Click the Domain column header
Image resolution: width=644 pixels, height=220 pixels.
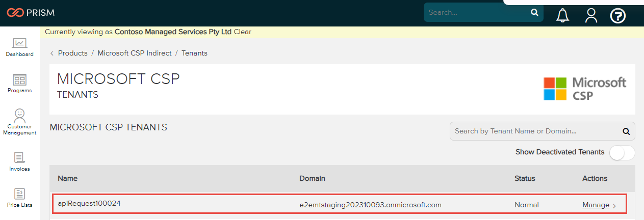tap(313, 178)
